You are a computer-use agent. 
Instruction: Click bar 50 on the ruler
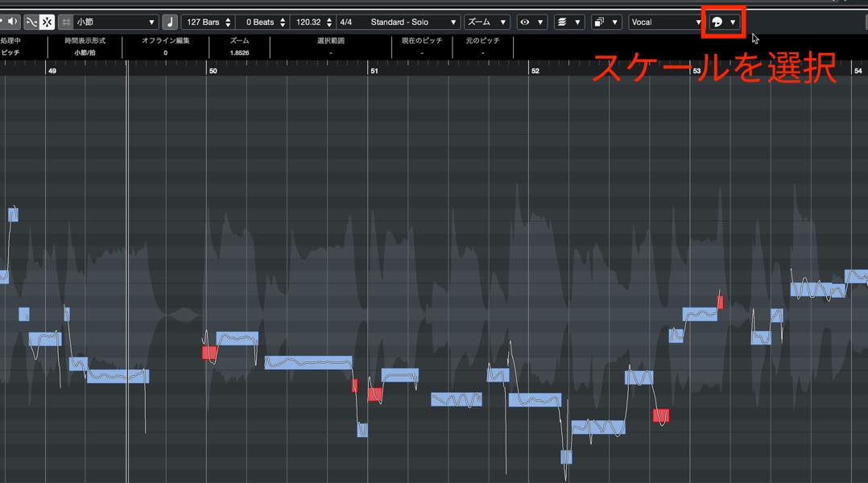tap(213, 71)
